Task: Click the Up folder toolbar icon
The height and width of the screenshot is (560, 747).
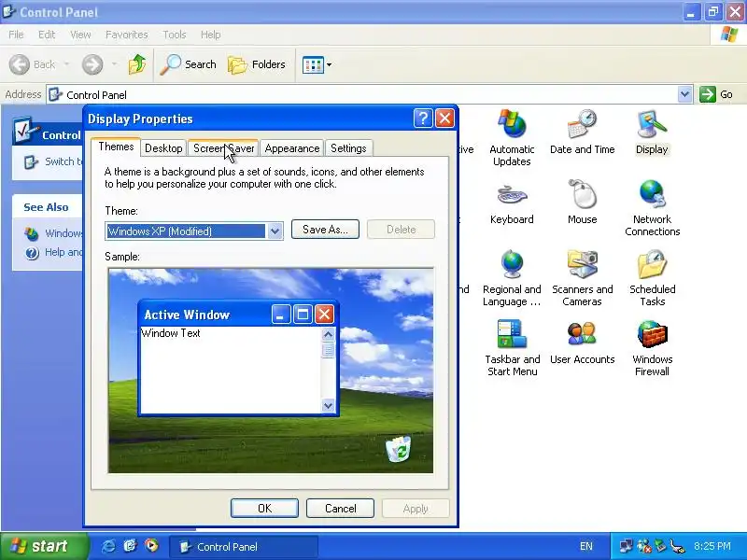Action: pos(137,64)
